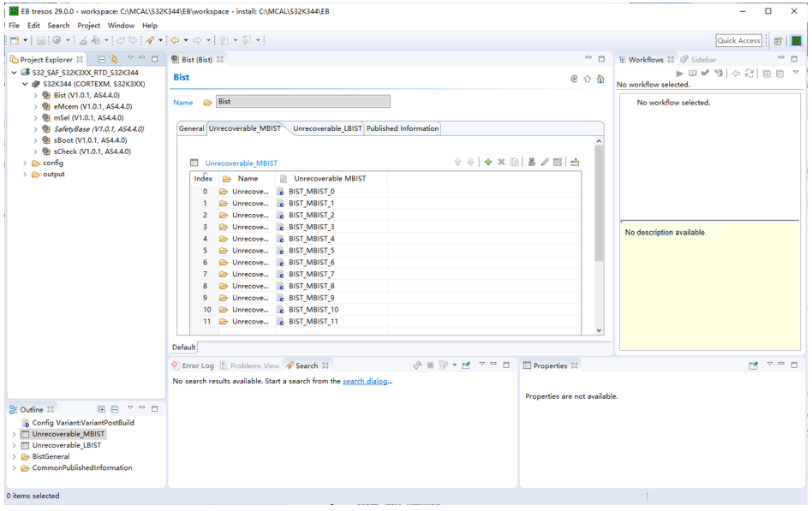Screen dimensions: 812x511
Task: Open the Error Log tab
Action: [x=193, y=365]
